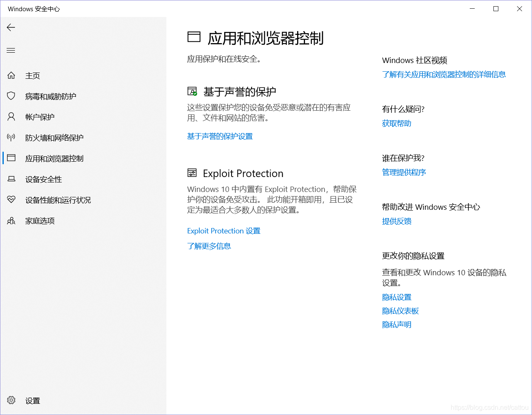Select 帐户保护 in the sidebar
The image size is (532, 415).
tap(40, 117)
